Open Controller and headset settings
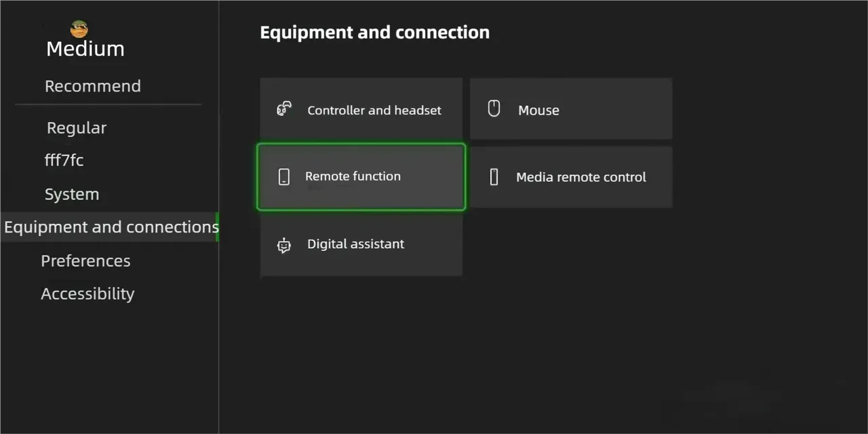The image size is (868, 434). pyautogui.click(x=374, y=110)
